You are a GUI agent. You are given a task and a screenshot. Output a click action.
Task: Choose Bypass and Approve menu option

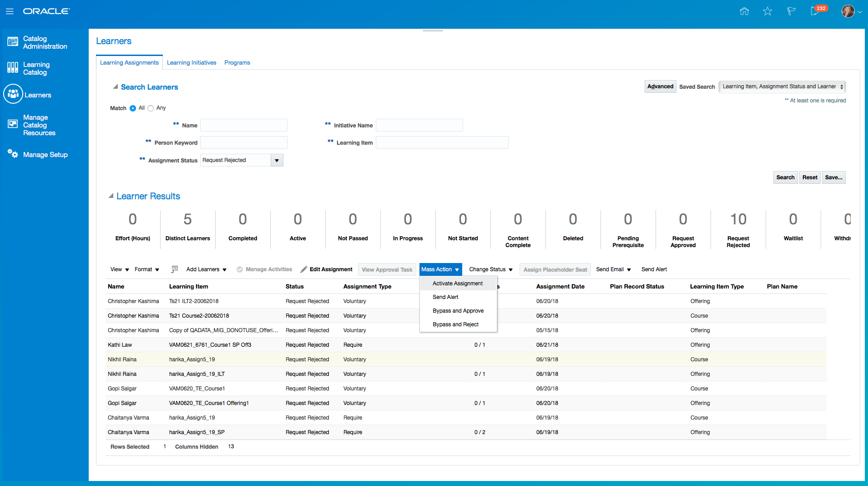click(x=458, y=311)
